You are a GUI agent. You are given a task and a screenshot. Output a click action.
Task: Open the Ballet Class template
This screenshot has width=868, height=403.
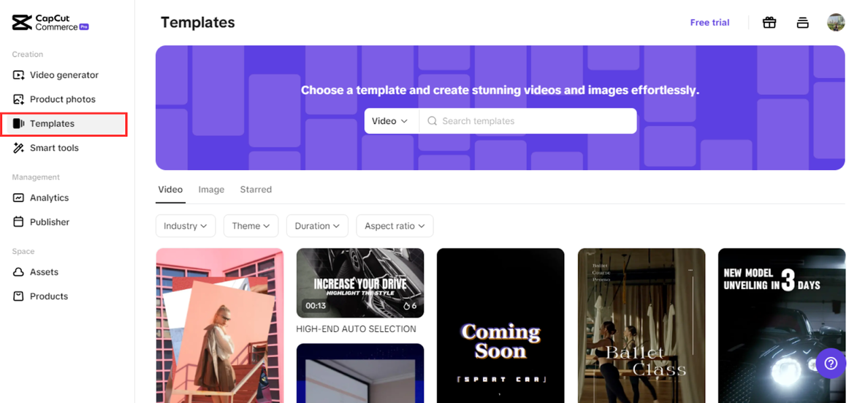click(x=642, y=326)
